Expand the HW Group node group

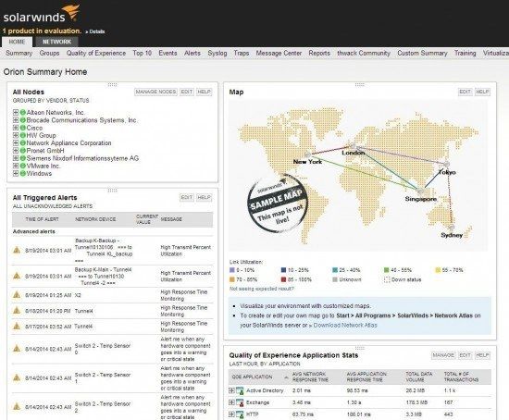click(15, 135)
